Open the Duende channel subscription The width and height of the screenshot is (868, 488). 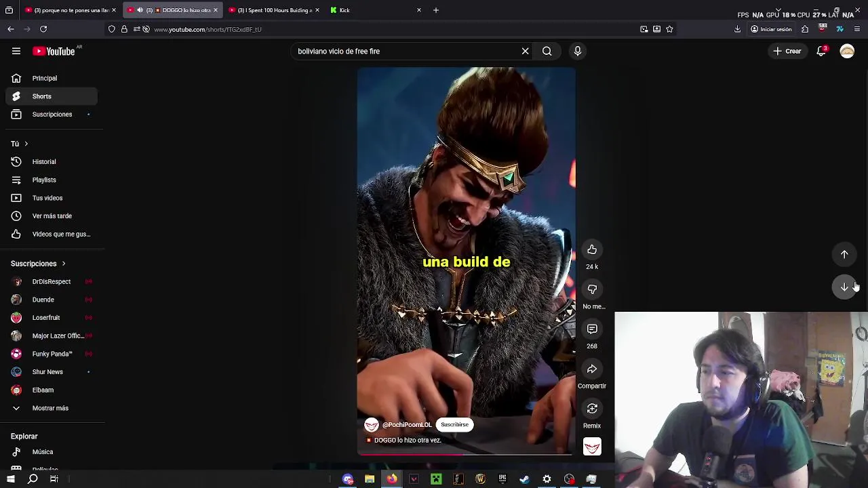point(52,300)
